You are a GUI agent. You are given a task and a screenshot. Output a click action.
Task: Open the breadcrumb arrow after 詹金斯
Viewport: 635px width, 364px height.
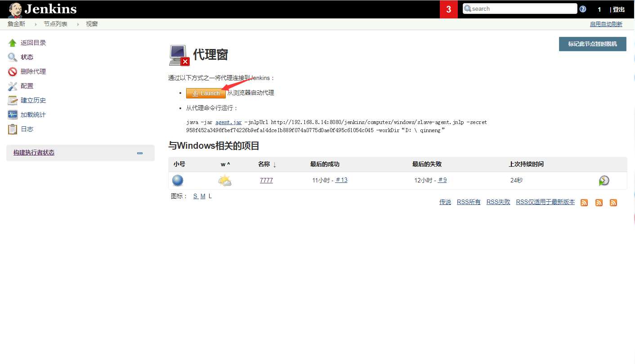point(36,24)
